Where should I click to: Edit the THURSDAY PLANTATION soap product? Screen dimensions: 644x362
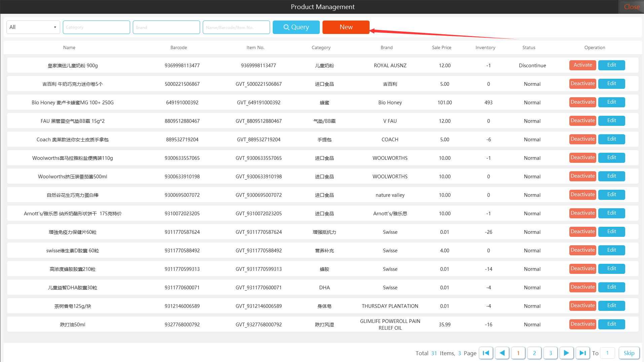pos(611,306)
